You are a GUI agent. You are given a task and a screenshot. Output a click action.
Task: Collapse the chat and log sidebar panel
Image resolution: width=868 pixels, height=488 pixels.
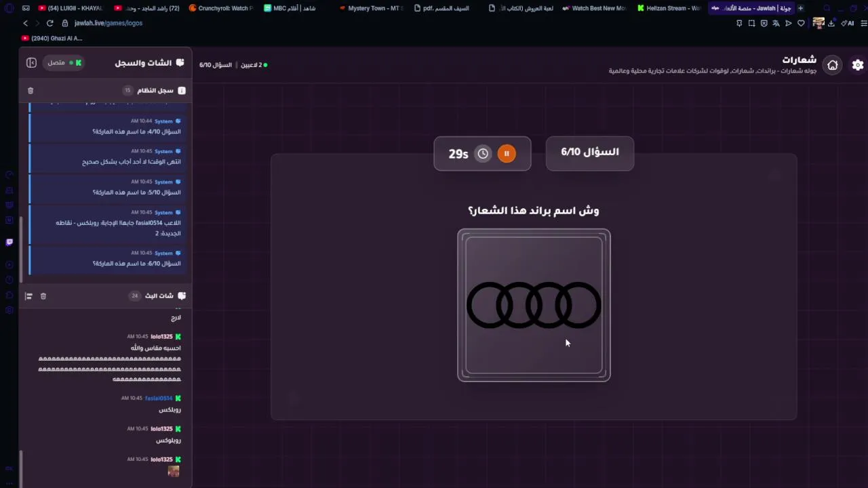pos(31,62)
